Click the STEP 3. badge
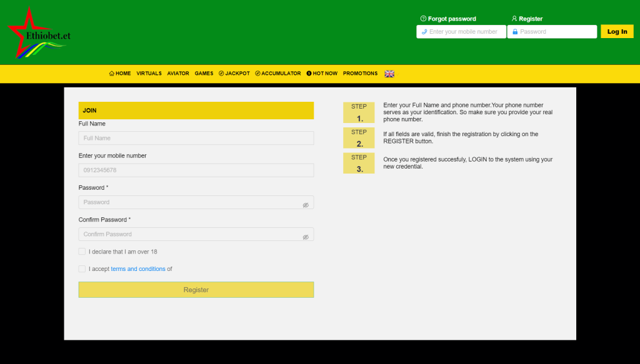The image size is (640, 364). (359, 163)
